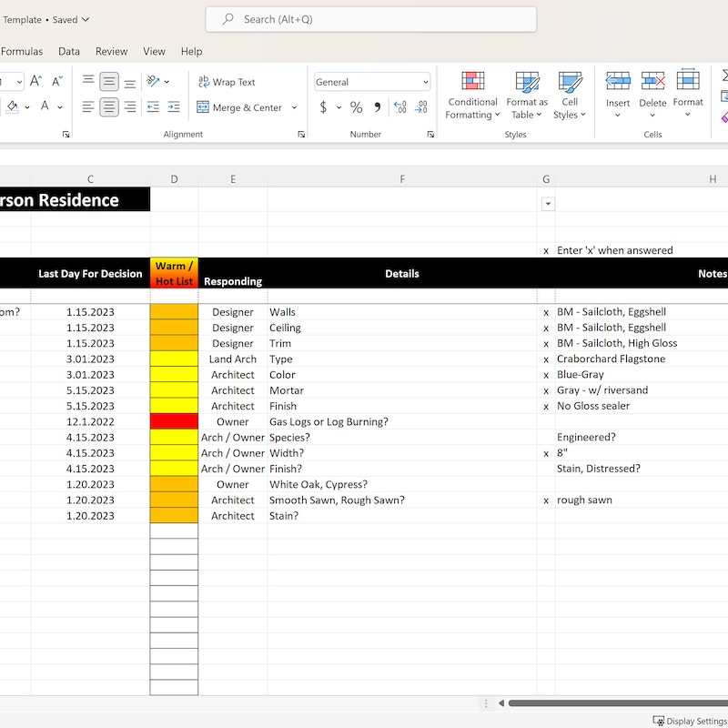Select the Comma Style icon
The image size is (728, 728).
tap(377, 106)
